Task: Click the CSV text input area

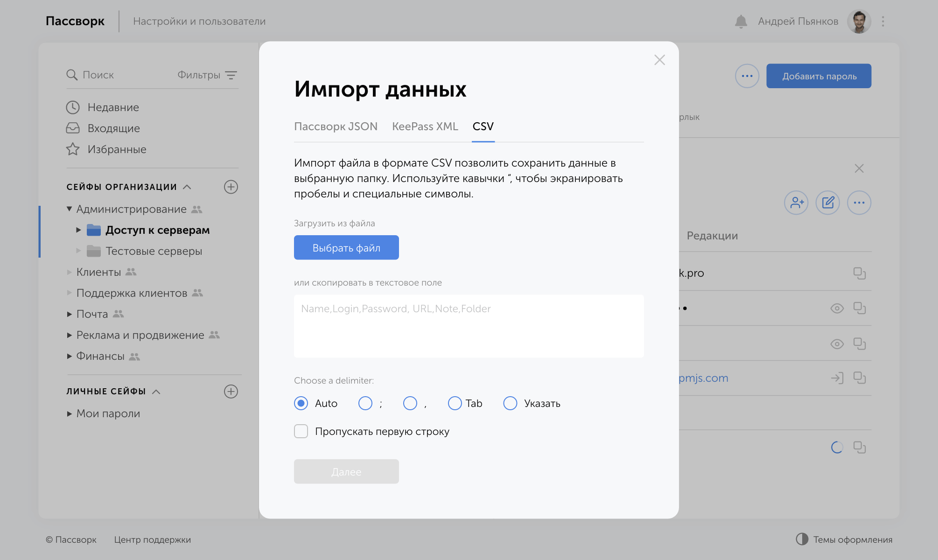Action: 469,327
